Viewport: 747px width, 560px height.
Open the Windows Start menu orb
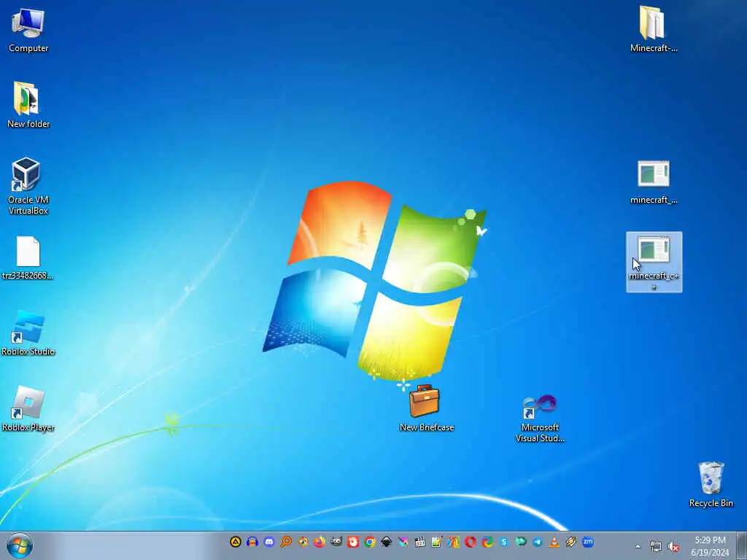click(20, 545)
